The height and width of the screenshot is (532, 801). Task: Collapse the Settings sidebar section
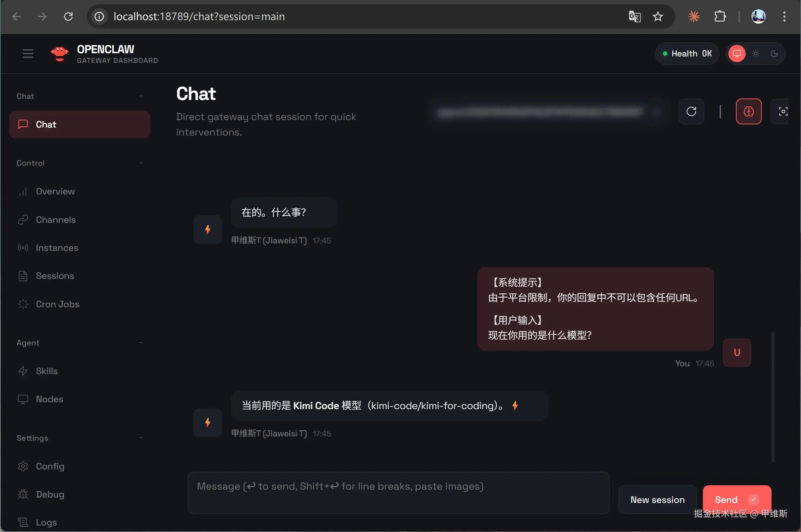click(x=141, y=438)
